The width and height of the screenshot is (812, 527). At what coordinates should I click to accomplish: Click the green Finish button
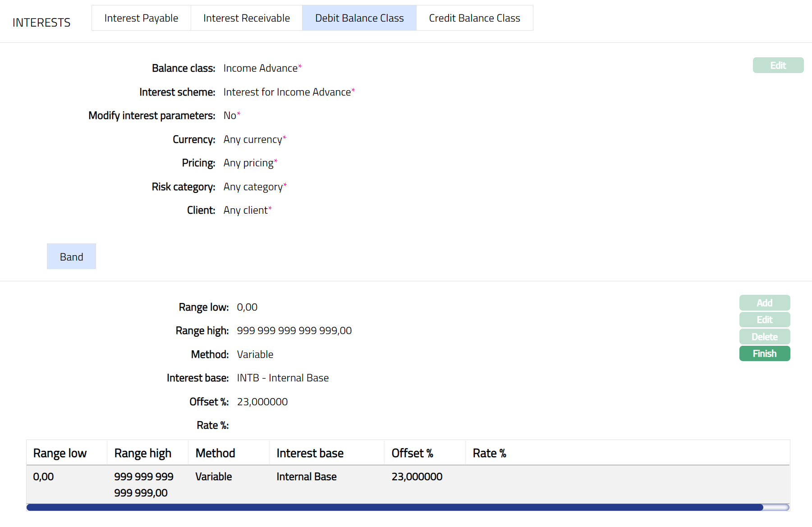pos(764,353)
